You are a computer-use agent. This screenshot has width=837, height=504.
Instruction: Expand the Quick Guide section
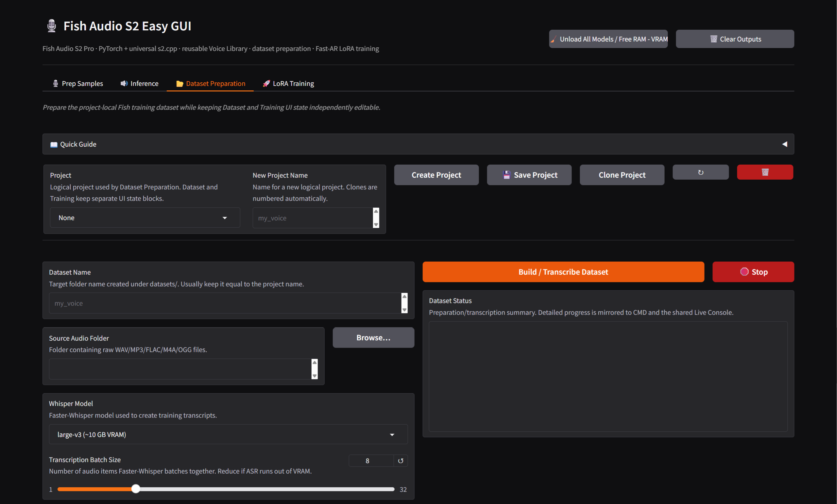(418, 144)
